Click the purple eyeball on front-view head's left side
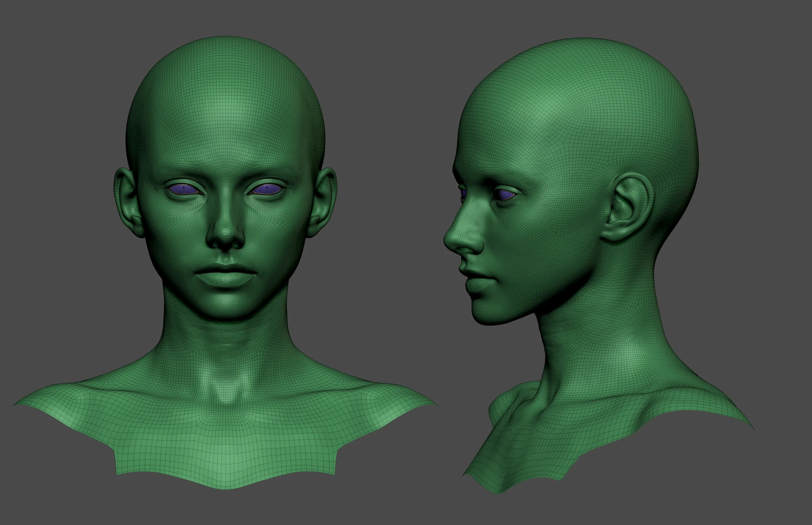 [184, 189]
